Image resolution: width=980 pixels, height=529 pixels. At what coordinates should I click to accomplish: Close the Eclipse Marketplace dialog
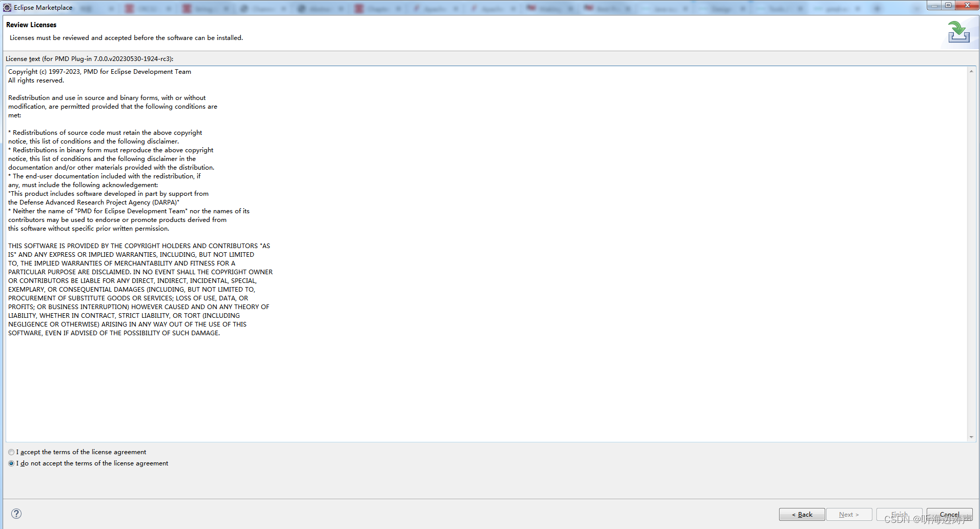point(967,5)
